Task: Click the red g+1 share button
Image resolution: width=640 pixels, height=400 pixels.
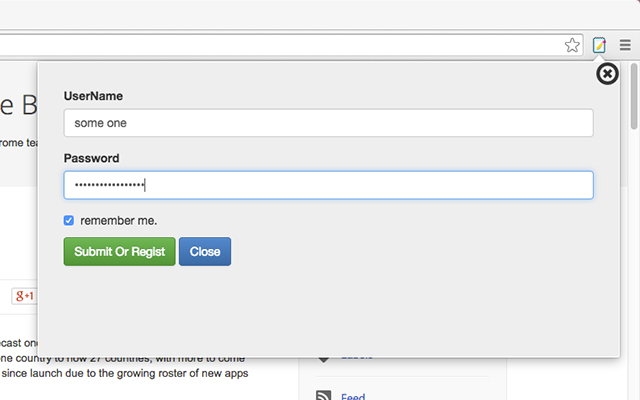Action: tap(24, 296)
